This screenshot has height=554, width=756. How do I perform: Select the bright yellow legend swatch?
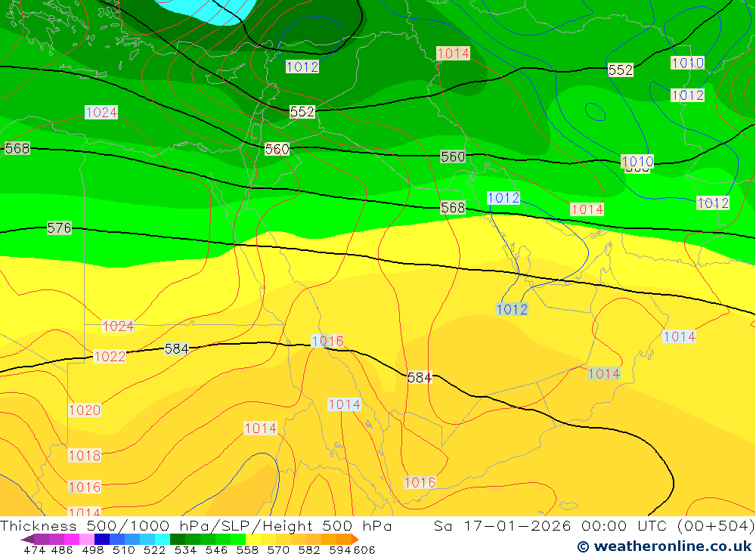(253, 539)
